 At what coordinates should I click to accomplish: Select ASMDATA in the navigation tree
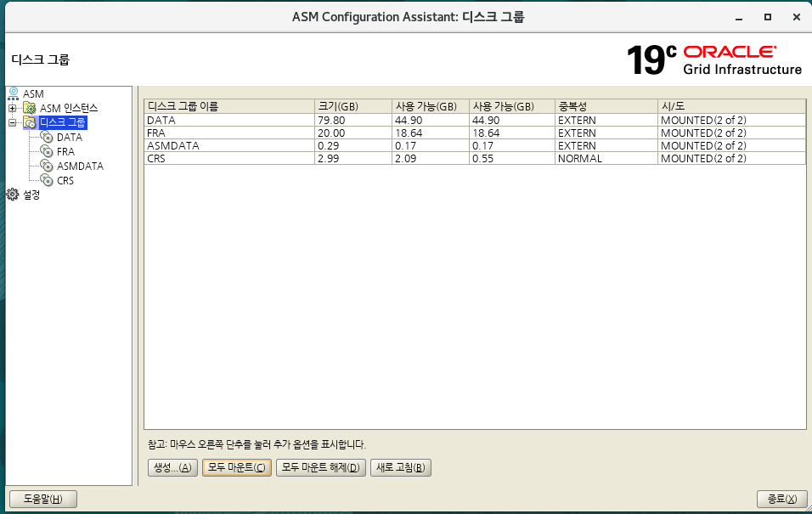(81, 167)
